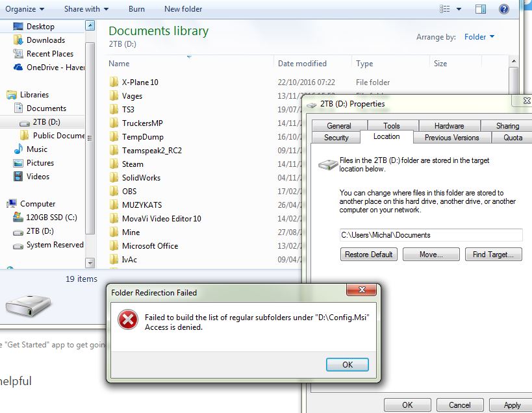Select the Steam folder icon

114,164
